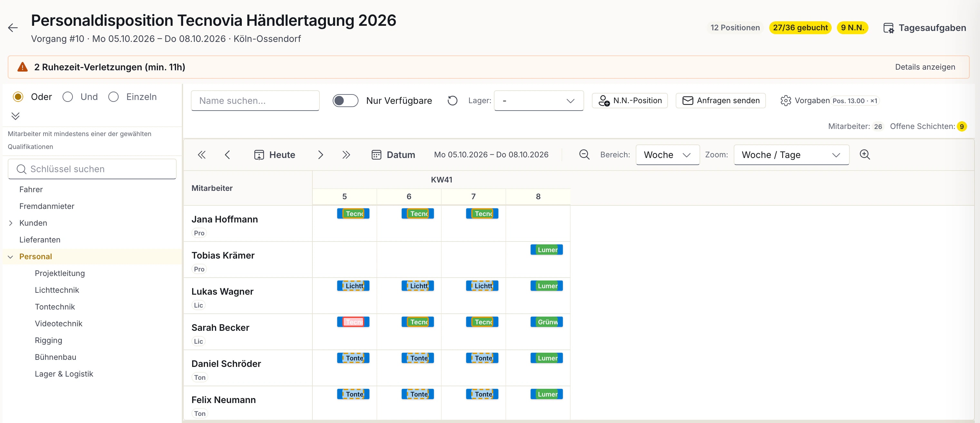Open the Bereich Woche dropdown

pyautogui.click(x=667, y=155)
